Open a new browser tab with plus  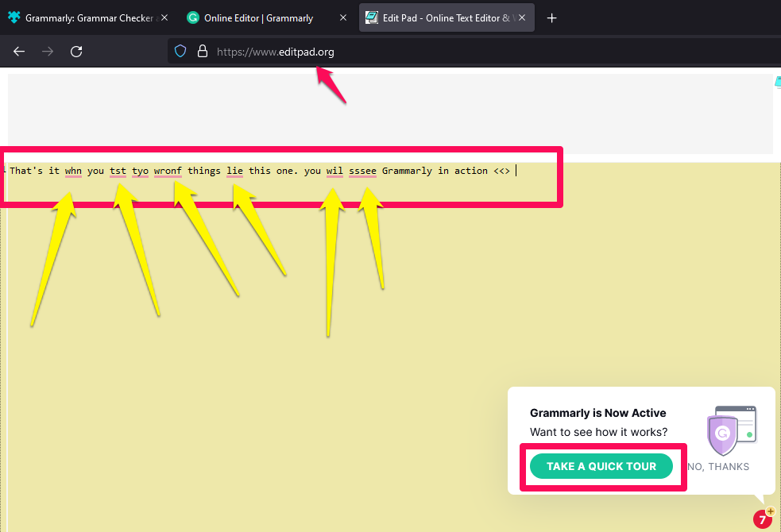click(551, 18)
